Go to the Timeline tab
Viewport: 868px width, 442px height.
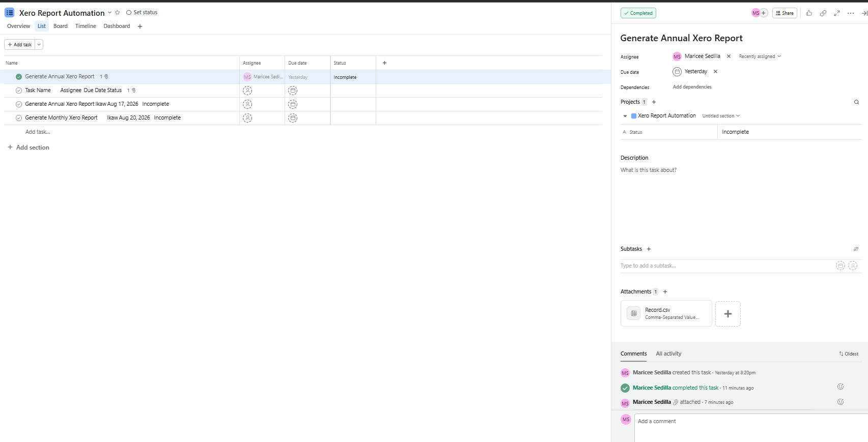pos(86,26)
